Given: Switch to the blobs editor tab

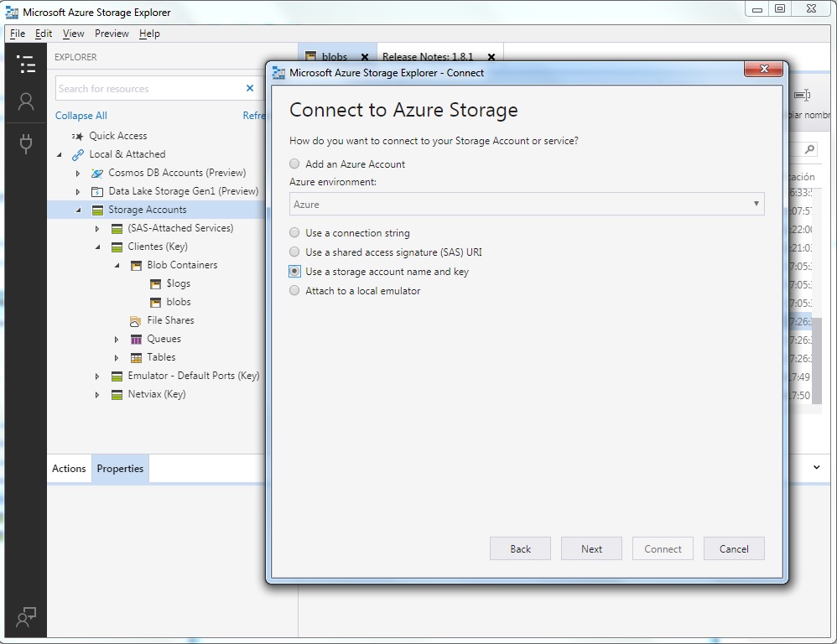Looking at the screenshot, I should pyautogui.click(x=334, y=56).
